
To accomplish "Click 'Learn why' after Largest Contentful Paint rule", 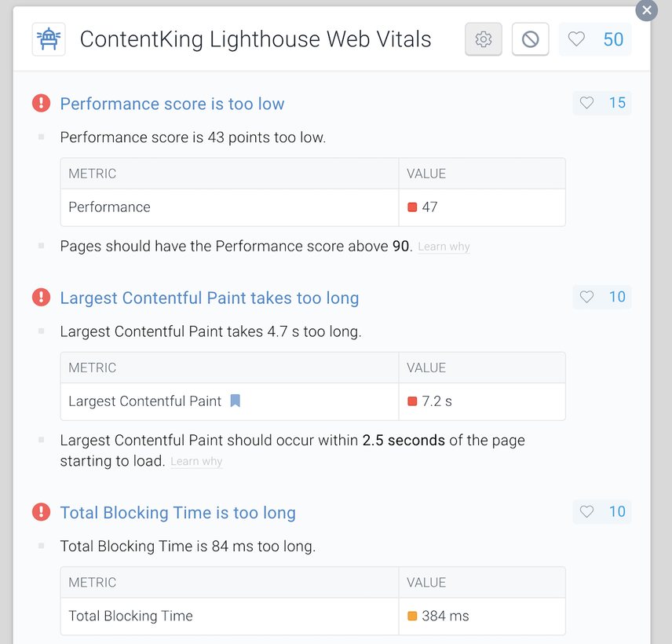I will click(x=196, y=461).
